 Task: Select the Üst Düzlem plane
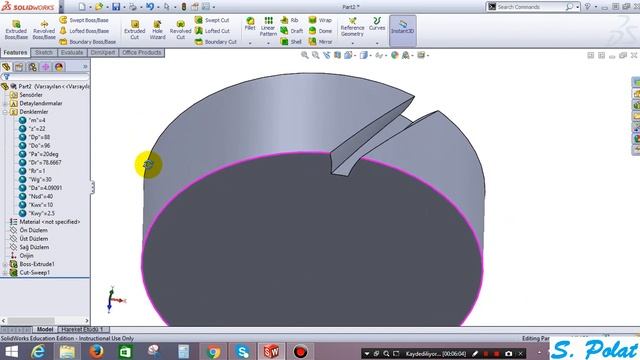[29, 239]
